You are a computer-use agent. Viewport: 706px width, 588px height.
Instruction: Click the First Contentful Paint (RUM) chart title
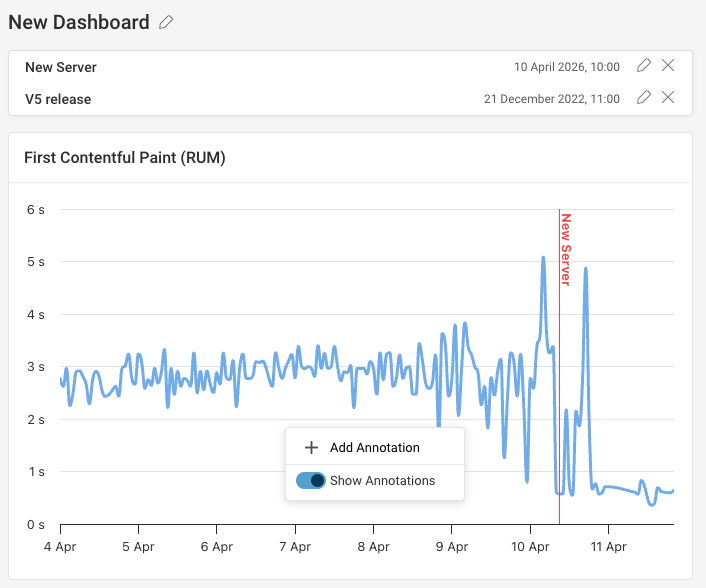[125, 158]
